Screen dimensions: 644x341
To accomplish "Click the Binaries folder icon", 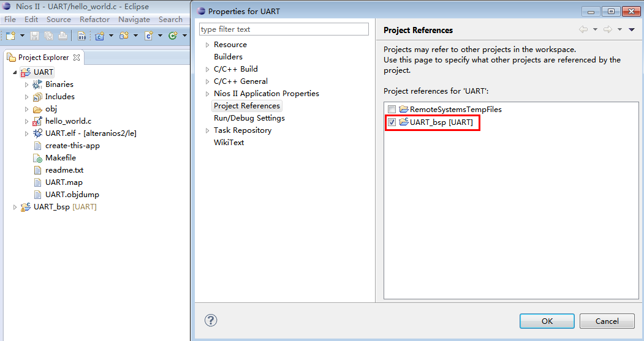I will (x=37, y=84).
